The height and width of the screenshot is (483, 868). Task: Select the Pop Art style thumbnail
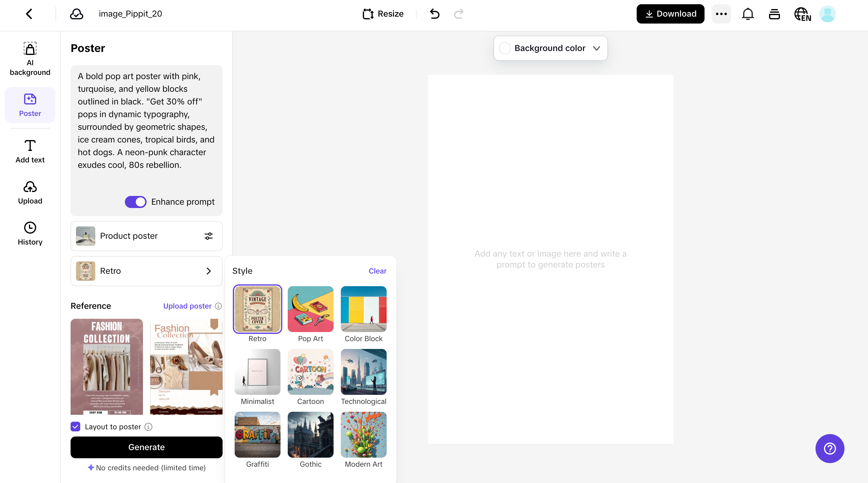pyautogui.click(x=310, y=309)
